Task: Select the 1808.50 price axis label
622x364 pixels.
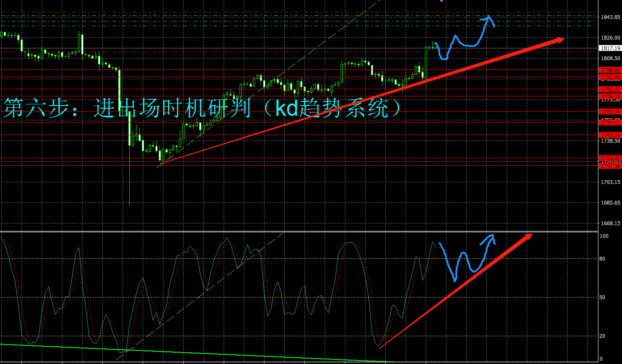Action: [x=611, y=58]
